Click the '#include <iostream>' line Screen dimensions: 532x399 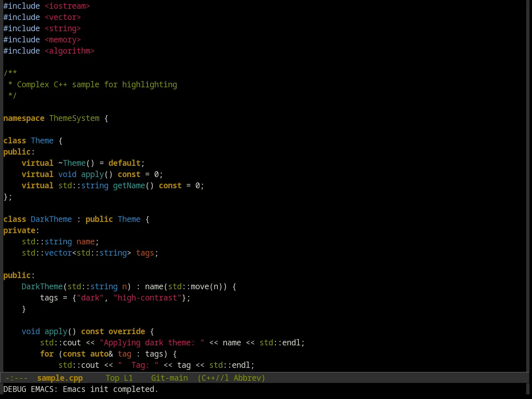point(47,6)
